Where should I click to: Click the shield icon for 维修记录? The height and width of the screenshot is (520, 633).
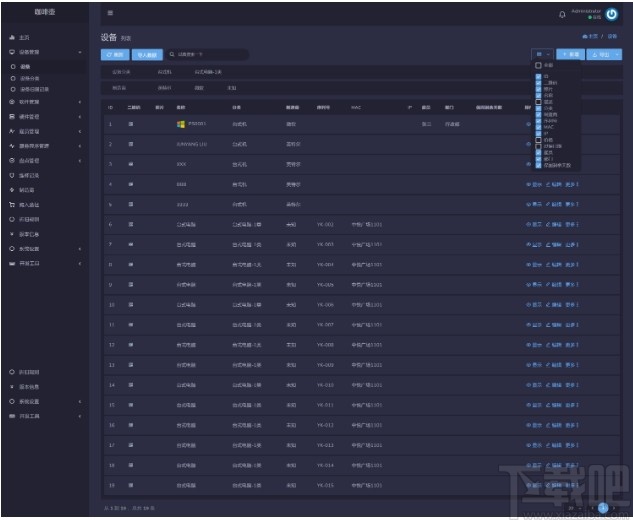tap(12, 175)
